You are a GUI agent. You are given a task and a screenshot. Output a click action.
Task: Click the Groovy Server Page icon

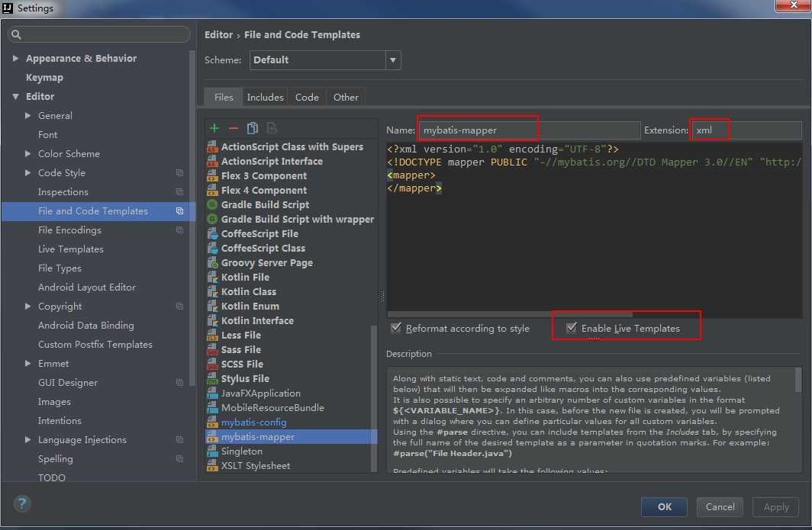coord(212,263)
